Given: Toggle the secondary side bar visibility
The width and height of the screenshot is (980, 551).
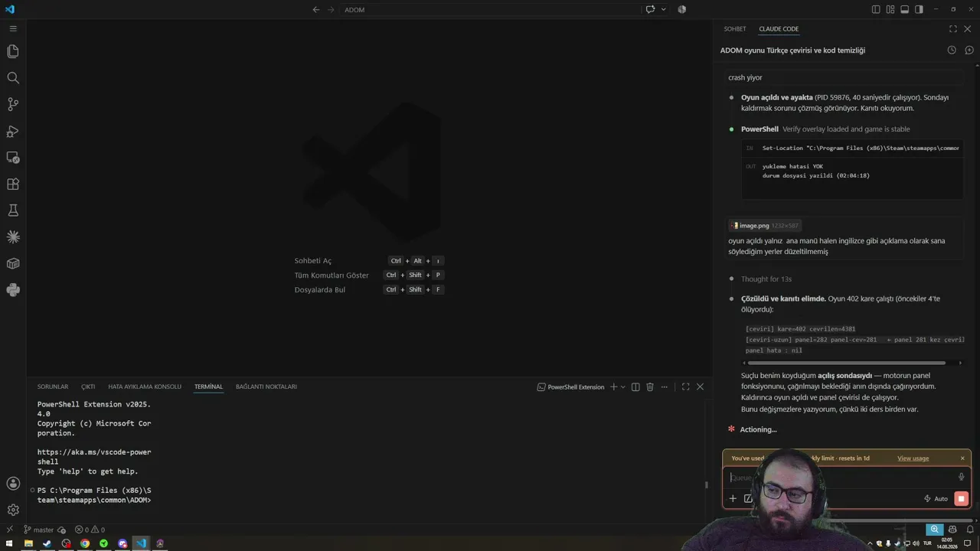Looking at the screenshot, I should [919, 9].
